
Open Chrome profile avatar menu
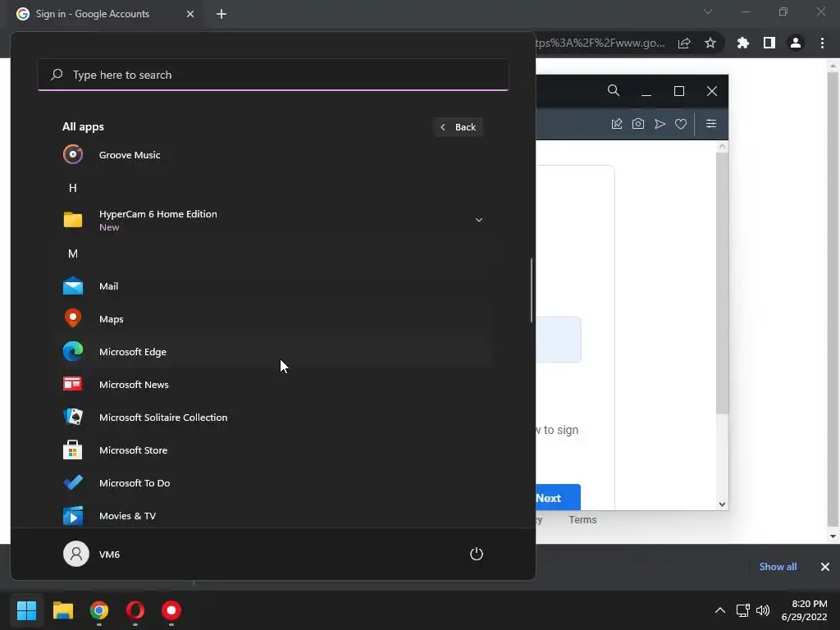[796, 43]
